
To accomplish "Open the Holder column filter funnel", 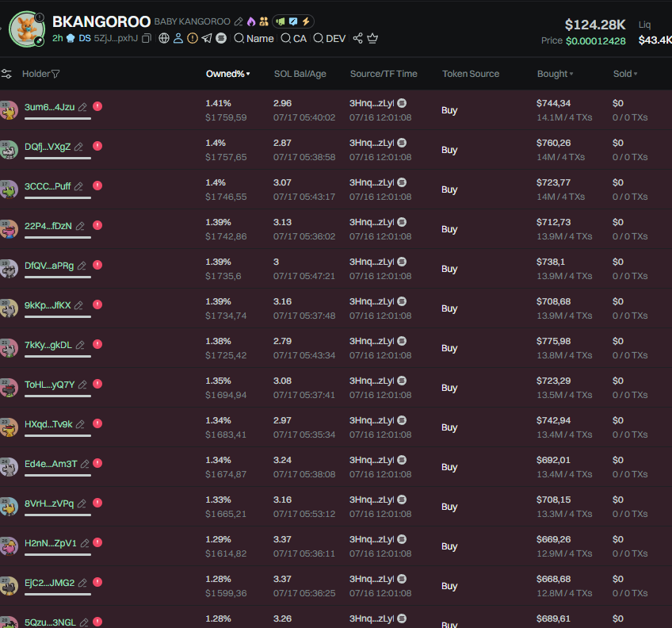I will click(x=55, y=75).
